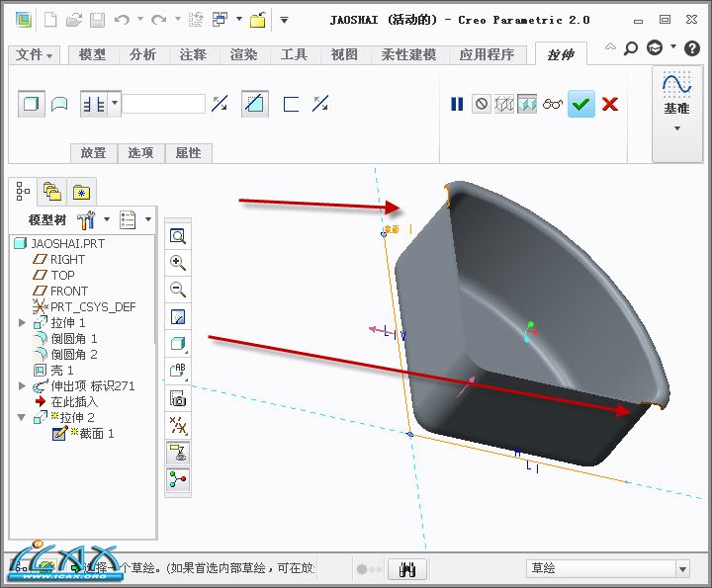Select the folder browser navigator tab

click(52, 191)
